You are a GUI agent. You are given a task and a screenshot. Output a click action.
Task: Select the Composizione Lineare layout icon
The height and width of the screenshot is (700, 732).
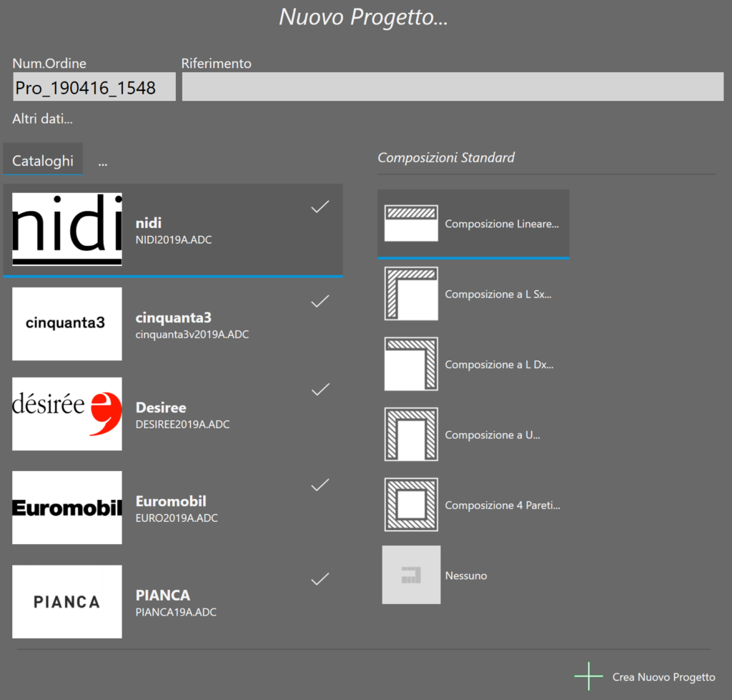click(x=411, y=223)
